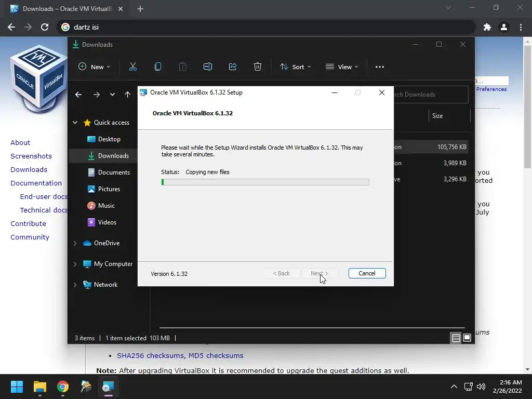The width and height of the screenshot is (532, 399).
Task: Open Preferences link on VirtualBox website
Action: 491,89
